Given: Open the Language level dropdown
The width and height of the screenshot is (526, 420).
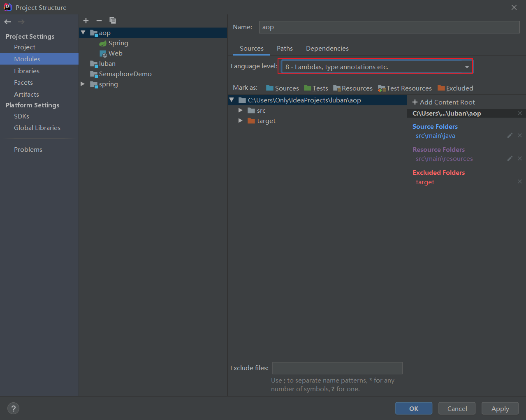Looking at the screenshot, I should (467, 66).
